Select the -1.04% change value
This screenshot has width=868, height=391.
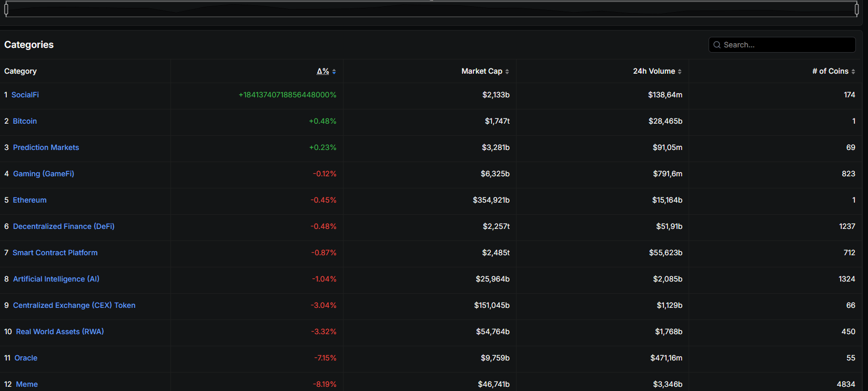(324, 279)
